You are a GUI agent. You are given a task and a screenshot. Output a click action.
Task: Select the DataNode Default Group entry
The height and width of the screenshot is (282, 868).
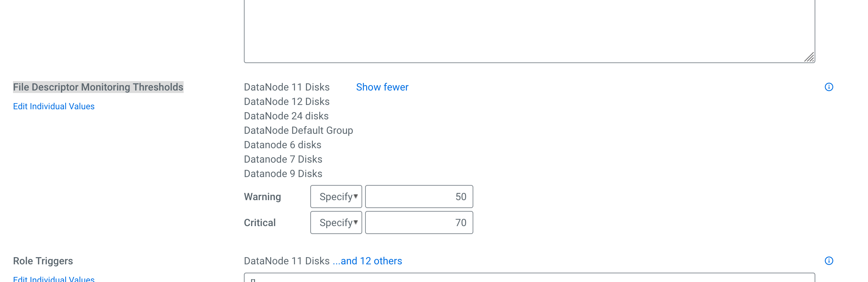299,130
